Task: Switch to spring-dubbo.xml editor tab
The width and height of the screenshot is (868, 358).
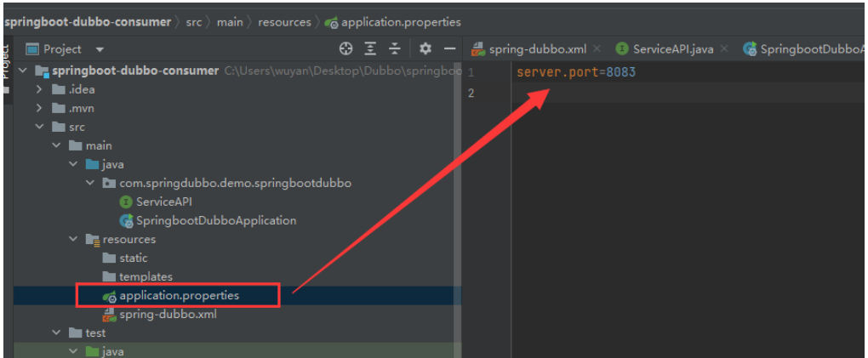Action: (528, 49)
